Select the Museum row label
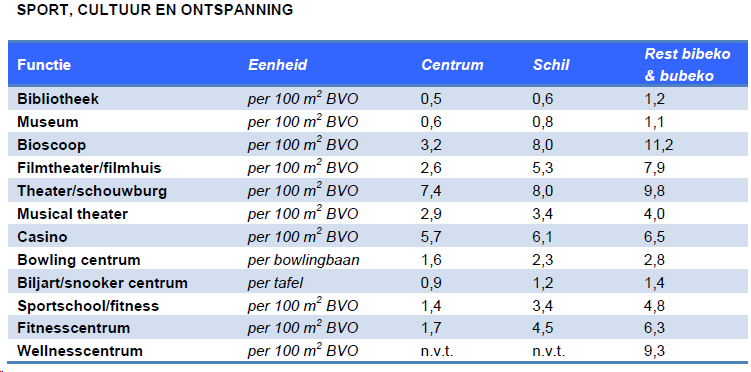Image resolution: width=751 pixels, height=372 pixels. pyautogui.click(x=47, y=122)
